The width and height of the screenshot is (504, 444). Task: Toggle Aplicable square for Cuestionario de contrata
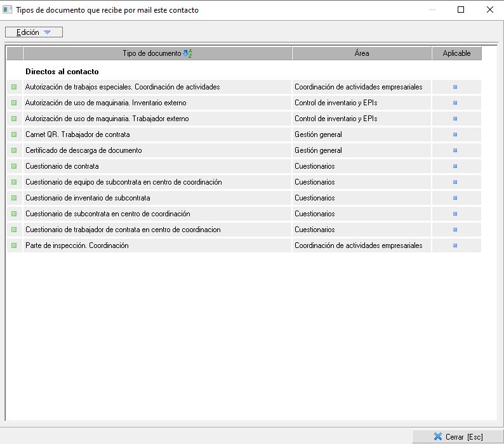click(x=455, y=166)
